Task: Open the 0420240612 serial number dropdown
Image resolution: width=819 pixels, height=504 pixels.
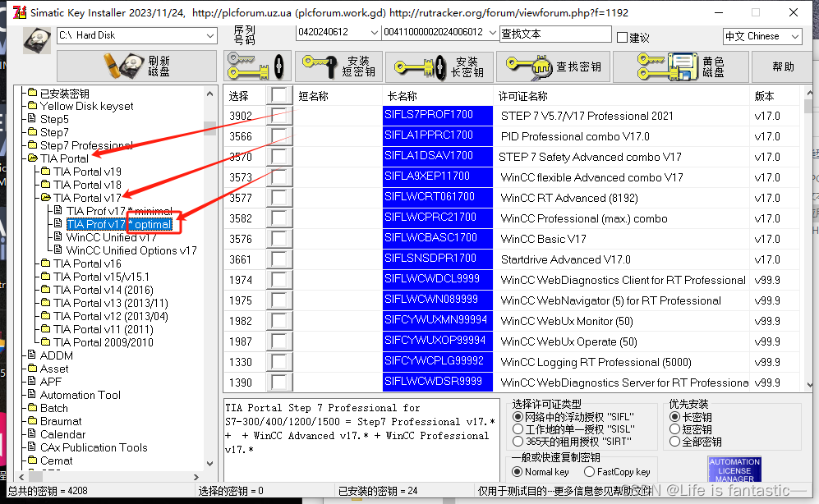Action: click(374, 32)
